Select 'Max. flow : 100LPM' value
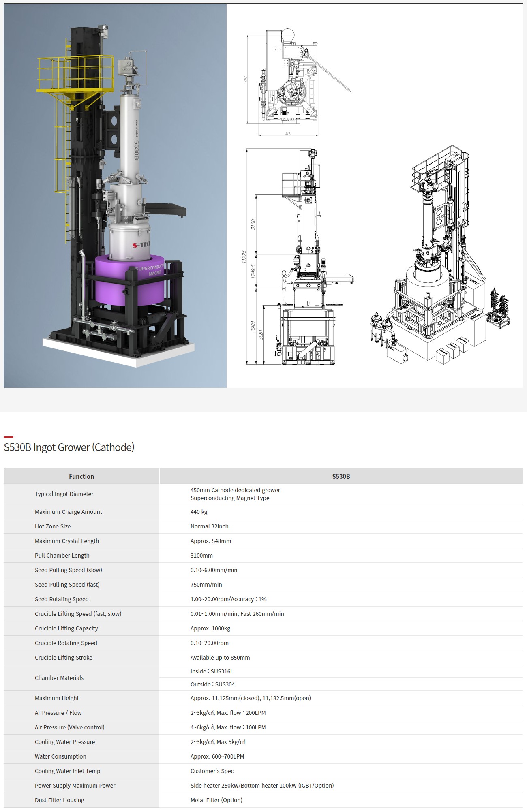The height and width of the screenshot is (812, 527). click(241, 727)
